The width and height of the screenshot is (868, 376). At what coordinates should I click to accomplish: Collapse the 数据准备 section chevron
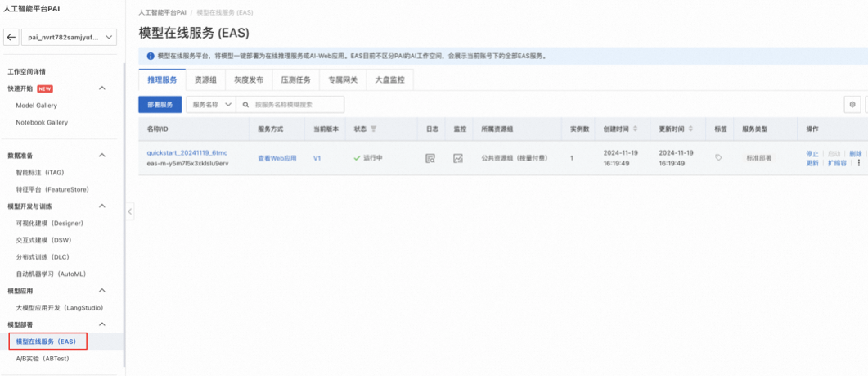102,156
